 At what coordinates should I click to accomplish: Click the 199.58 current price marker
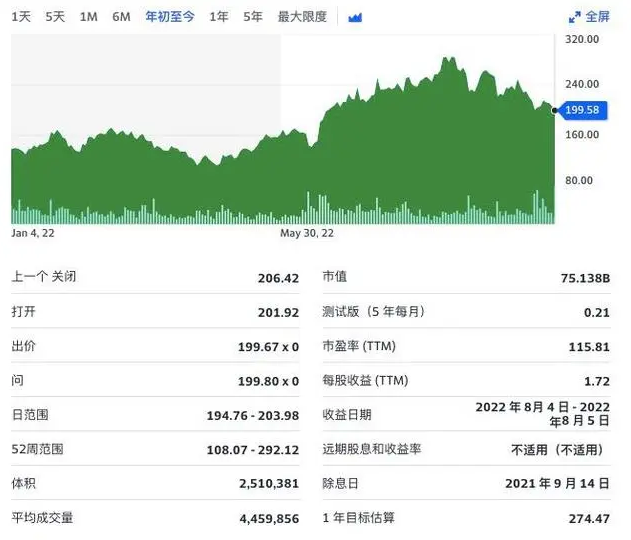tap(581, 110)
